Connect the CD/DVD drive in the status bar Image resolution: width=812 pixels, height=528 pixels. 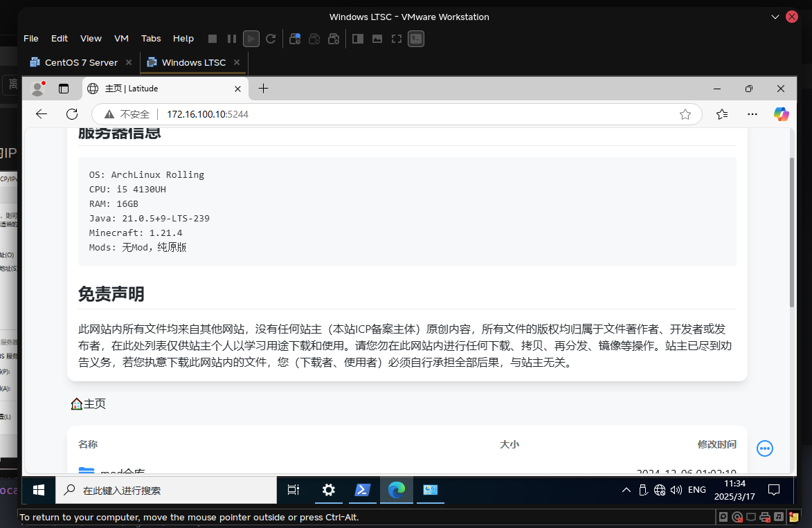click(737, 517)
